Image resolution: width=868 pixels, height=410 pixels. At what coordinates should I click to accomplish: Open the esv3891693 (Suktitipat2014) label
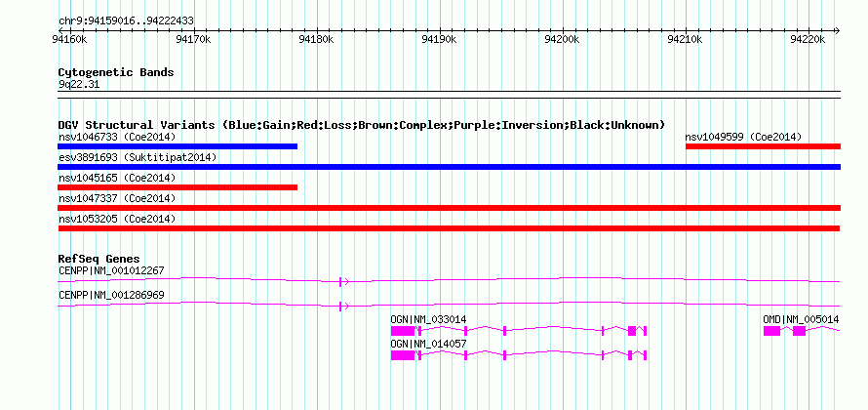[138, 157]
